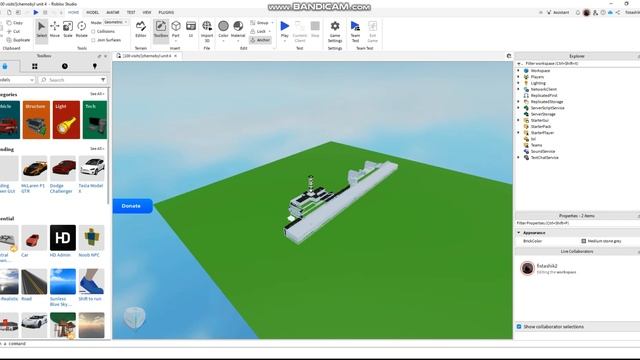Cut the selection via Clipboard Cut
Screen dimensions: 640x360
13,31
